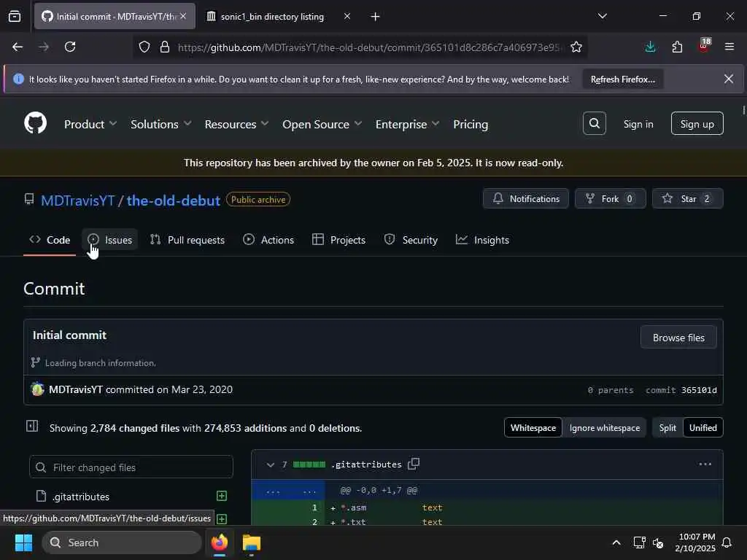
Task: Click the Firefox back arrow
Action: [18, 47]
